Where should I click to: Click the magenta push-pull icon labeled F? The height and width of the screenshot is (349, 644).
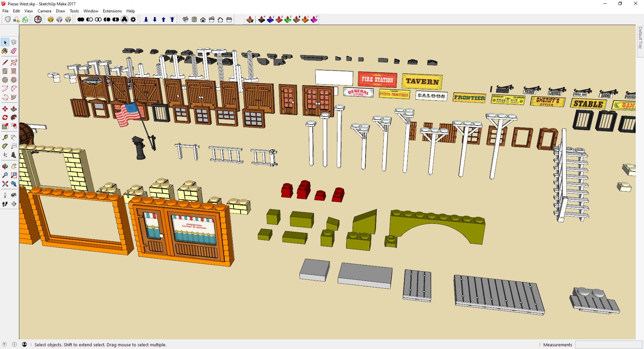pyautogui.click(x=314, y=19)
